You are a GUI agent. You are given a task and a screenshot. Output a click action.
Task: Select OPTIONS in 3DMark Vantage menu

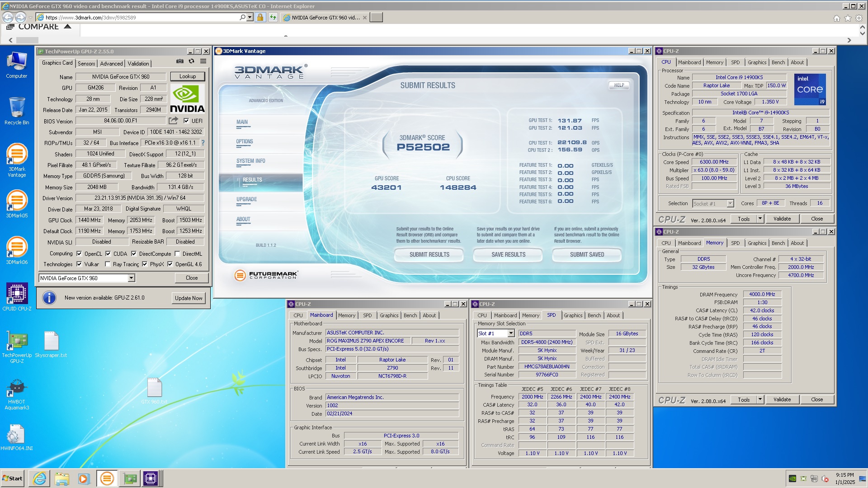click(x=245, y=141)
